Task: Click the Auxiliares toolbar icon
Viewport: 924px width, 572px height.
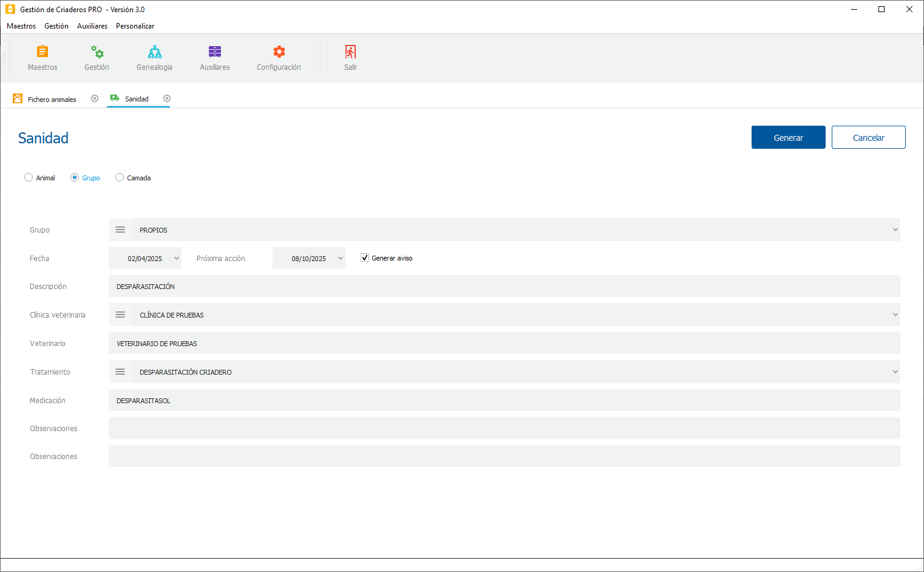Action: 215,52
